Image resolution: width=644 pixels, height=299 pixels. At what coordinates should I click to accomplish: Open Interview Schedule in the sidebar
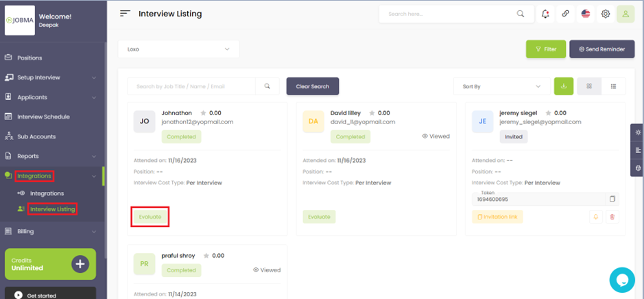43,117
